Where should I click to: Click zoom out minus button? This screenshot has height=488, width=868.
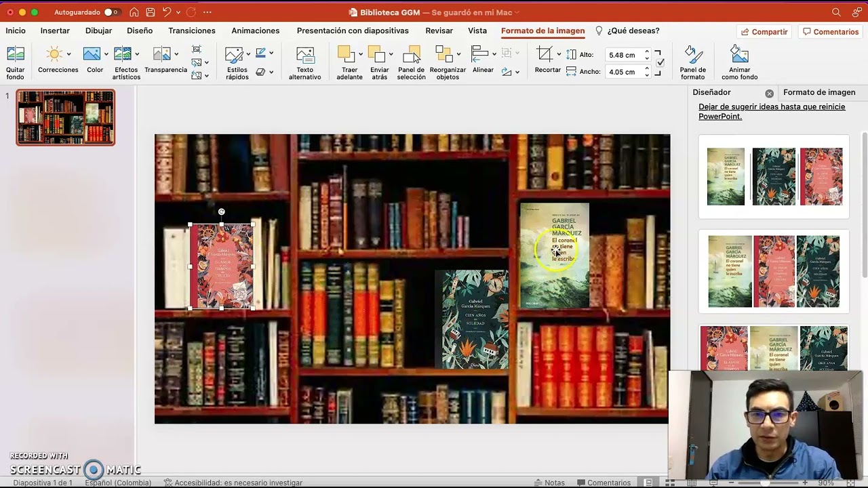pos(732,483)
